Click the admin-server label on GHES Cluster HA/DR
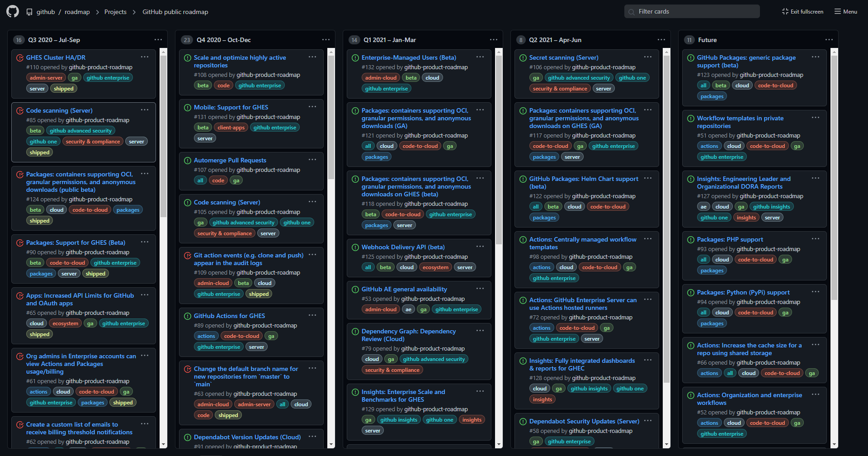This screenshot has width=868, height=456. (x=46, y=78)
